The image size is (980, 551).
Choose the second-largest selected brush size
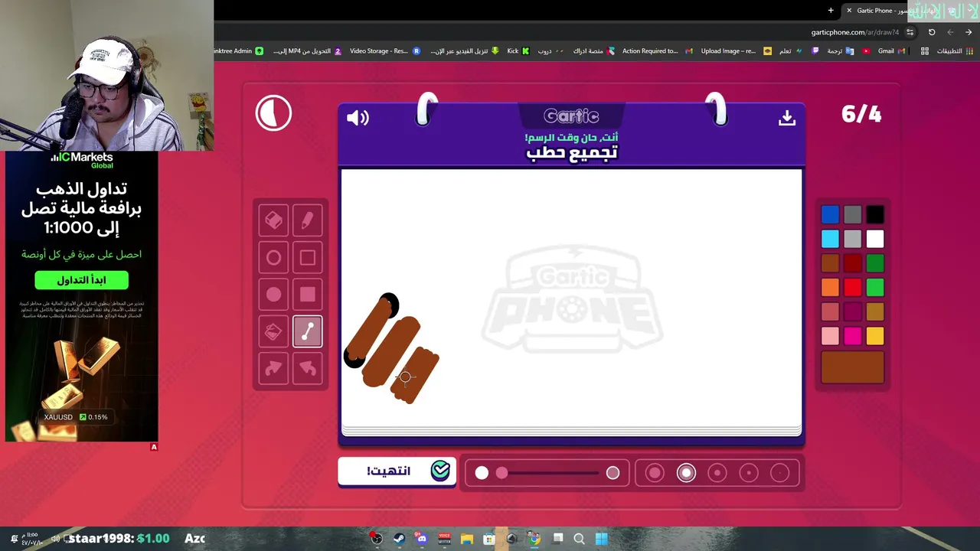(686, 473)
